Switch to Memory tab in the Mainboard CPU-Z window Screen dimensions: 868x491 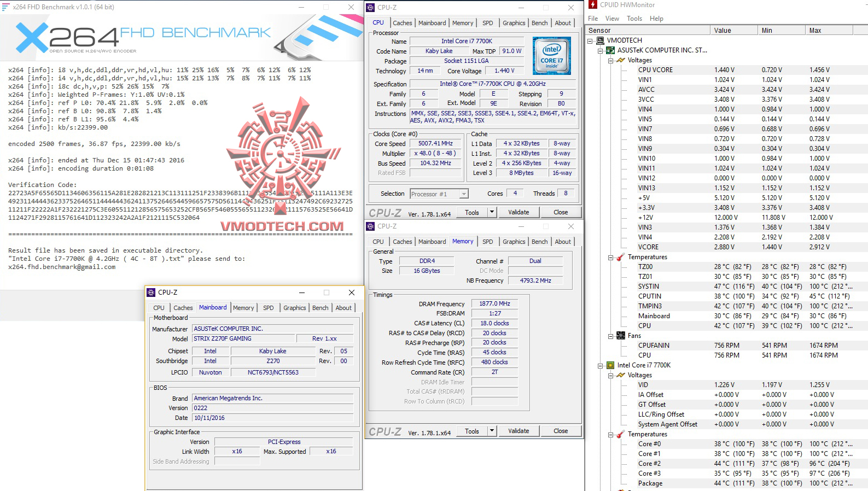(x=243, y=308)
